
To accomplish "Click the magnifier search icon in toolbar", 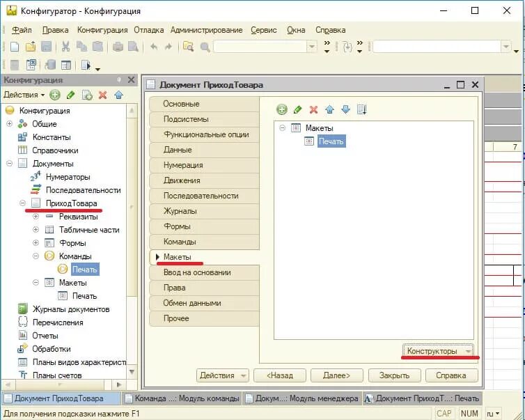I will 205,47.
